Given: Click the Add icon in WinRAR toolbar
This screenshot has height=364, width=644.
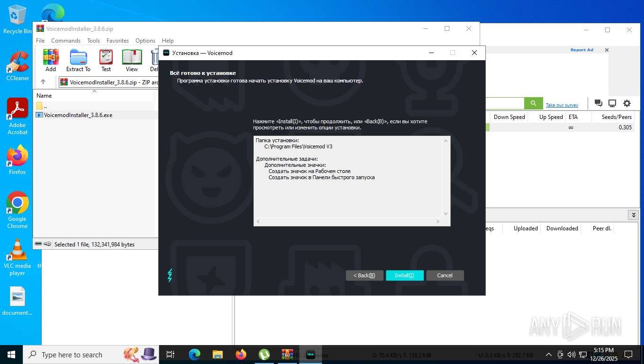Looking at the screenshot, I should (51, 60).
